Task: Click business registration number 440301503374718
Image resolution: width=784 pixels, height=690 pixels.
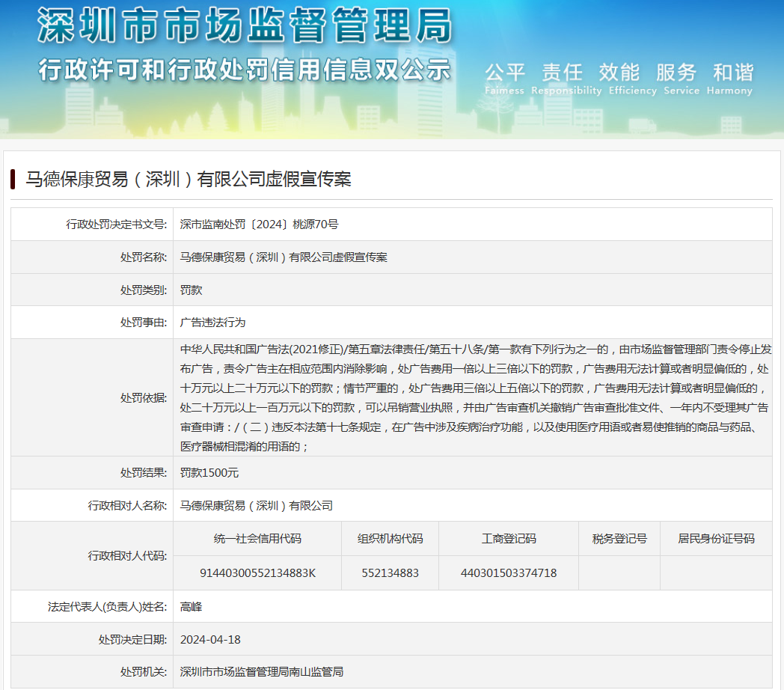Action: pyautogui.click(x=509, y=573)
